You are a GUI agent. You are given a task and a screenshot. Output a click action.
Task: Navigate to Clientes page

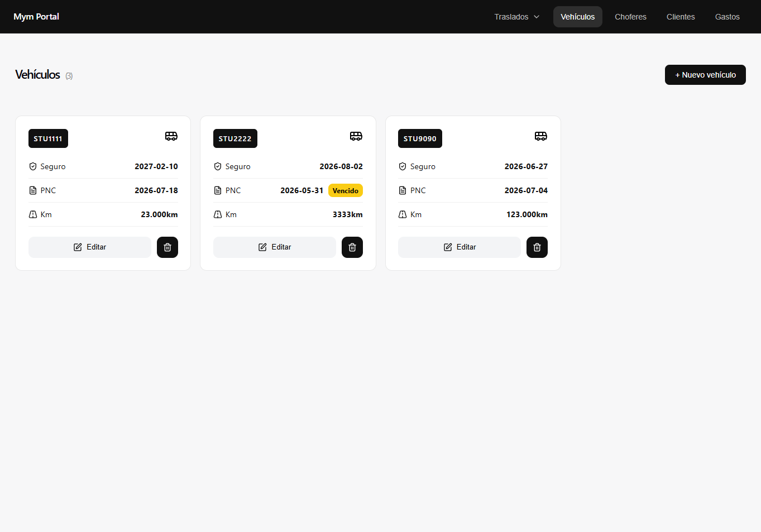click(681, 17)
